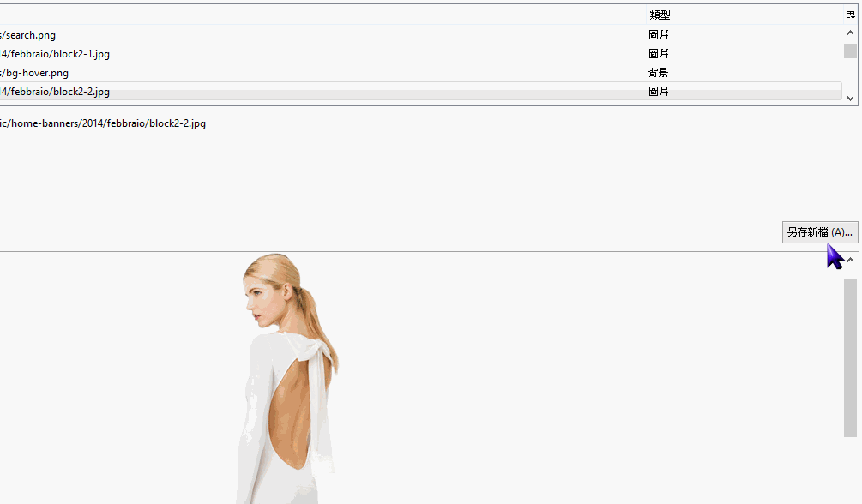Select the block2-1.jpg row
Image resolution: width=862 pixels, height=504 pixels.
click(420, 54)
